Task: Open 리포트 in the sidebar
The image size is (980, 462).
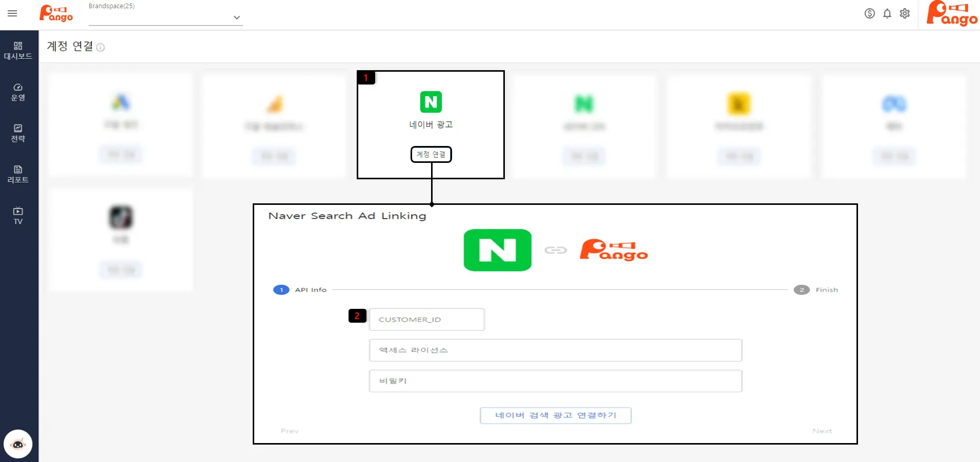Action: [x=18, y=174]
